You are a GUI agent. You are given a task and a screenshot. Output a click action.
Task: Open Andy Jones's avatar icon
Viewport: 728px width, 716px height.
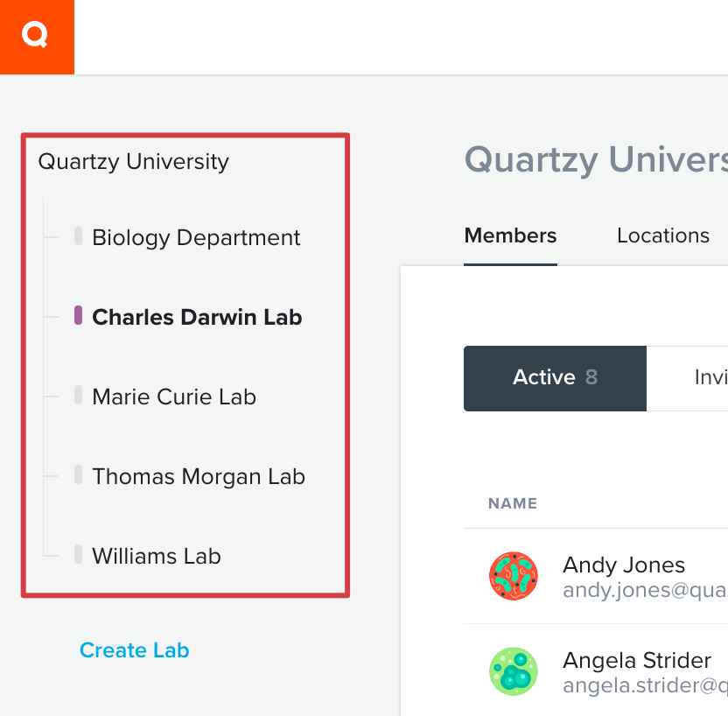point(513,576)
